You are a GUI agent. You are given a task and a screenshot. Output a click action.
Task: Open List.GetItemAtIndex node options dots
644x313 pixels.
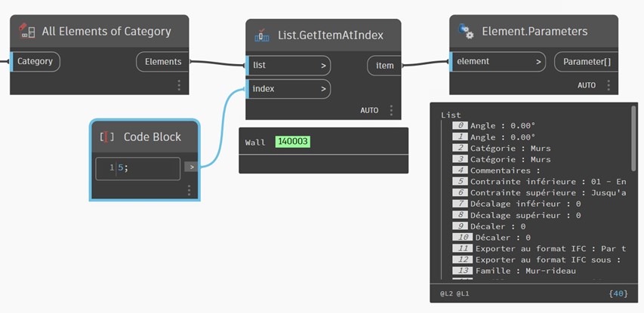click(391, 110)
